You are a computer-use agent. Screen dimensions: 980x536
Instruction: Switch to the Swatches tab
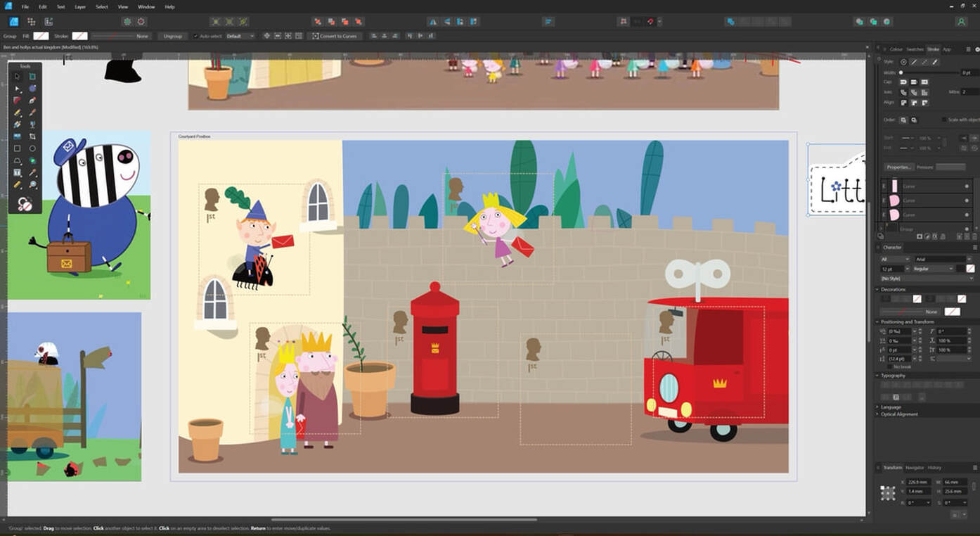(915, 49)
